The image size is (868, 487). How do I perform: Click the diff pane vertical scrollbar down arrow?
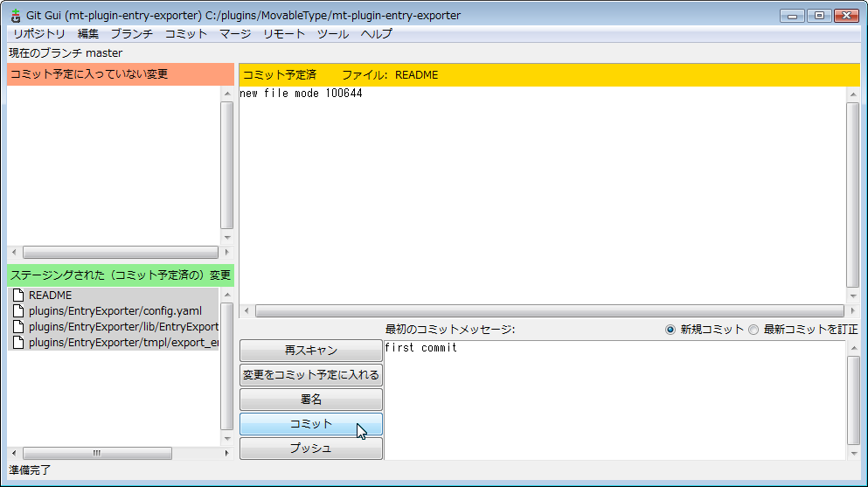click(x=853, y=296)
